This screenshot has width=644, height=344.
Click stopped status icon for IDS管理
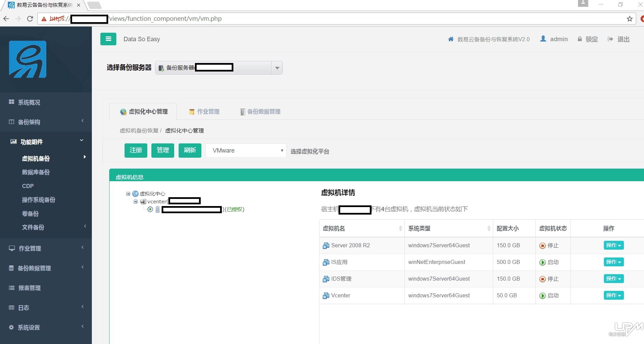point(543,279)
